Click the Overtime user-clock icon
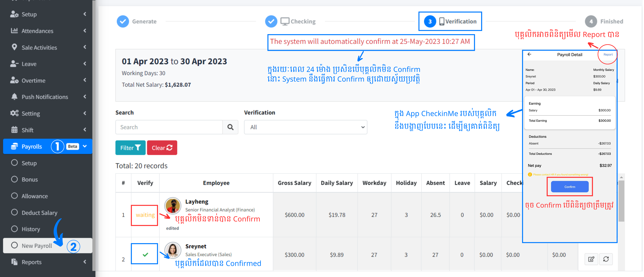This screenshot has height=277, width=644. pos(14,80)
